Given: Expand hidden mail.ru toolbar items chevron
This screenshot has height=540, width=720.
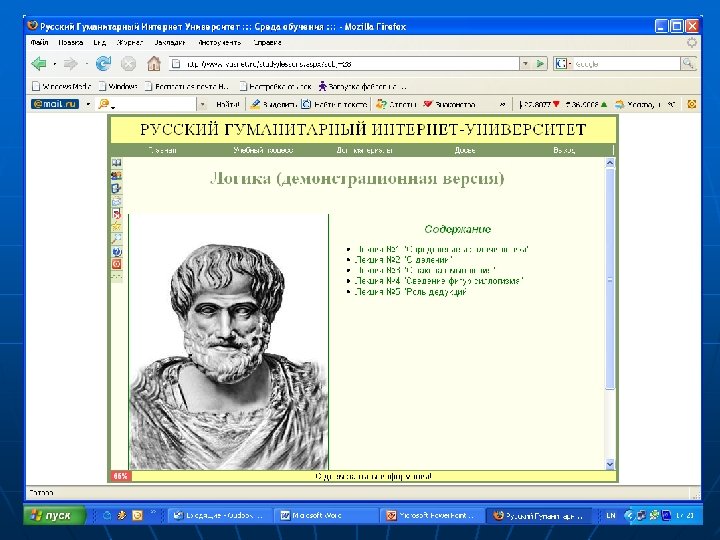Looking at the screenshot, I should [502, 105].
